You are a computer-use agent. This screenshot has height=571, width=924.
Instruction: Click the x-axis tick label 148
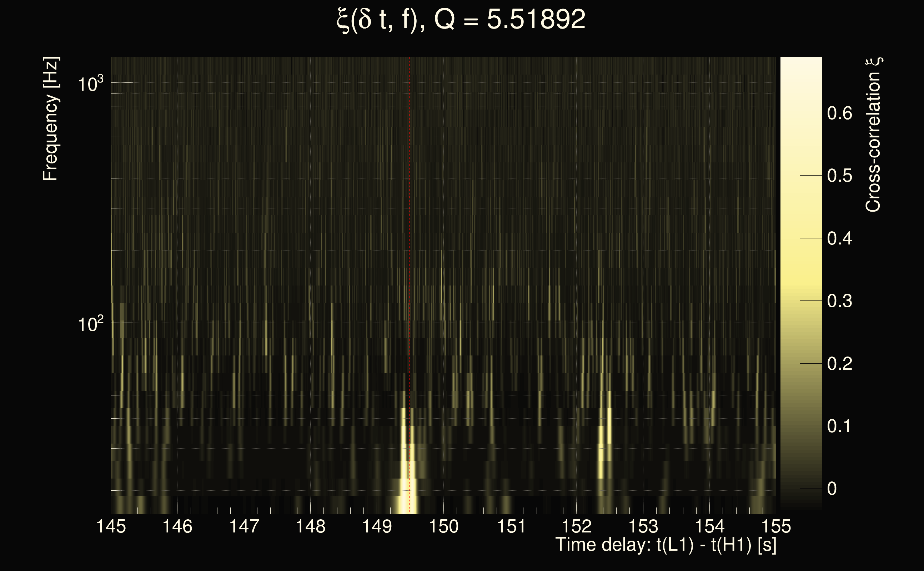point(311,526)
